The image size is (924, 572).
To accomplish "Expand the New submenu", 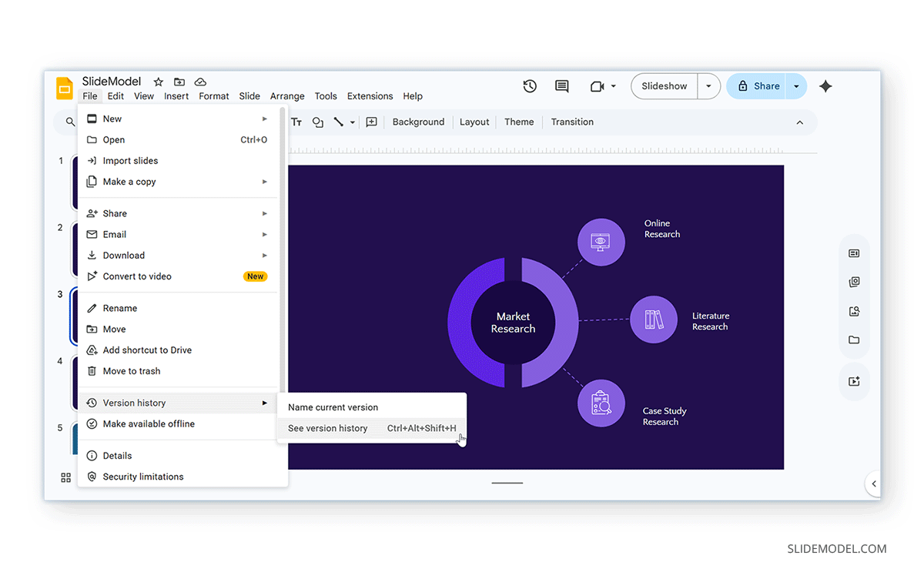I will (264, 119).
